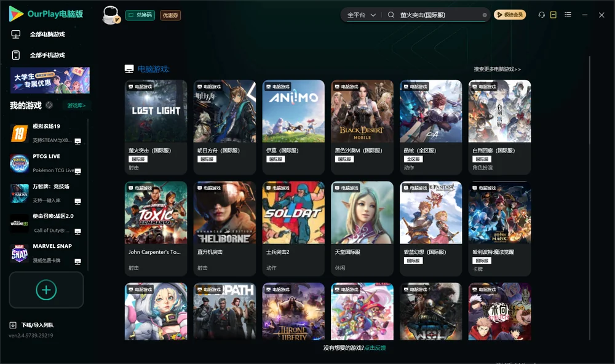615x364 pixels.
Task: Click the magnifier search icon
Action: tap(391, 15)
